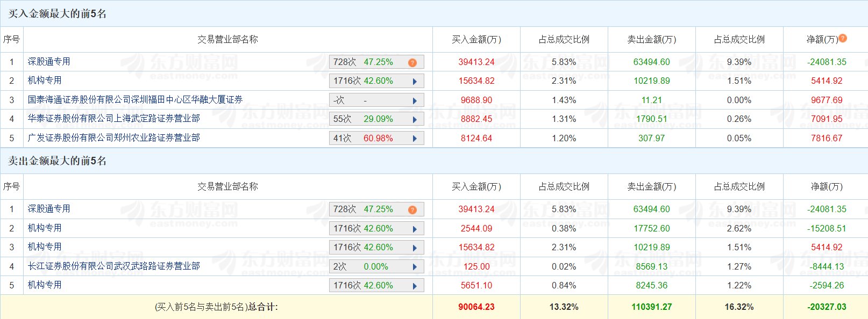Click the total buy amount 90064.23
868x319 pixels.
point(476,307)
